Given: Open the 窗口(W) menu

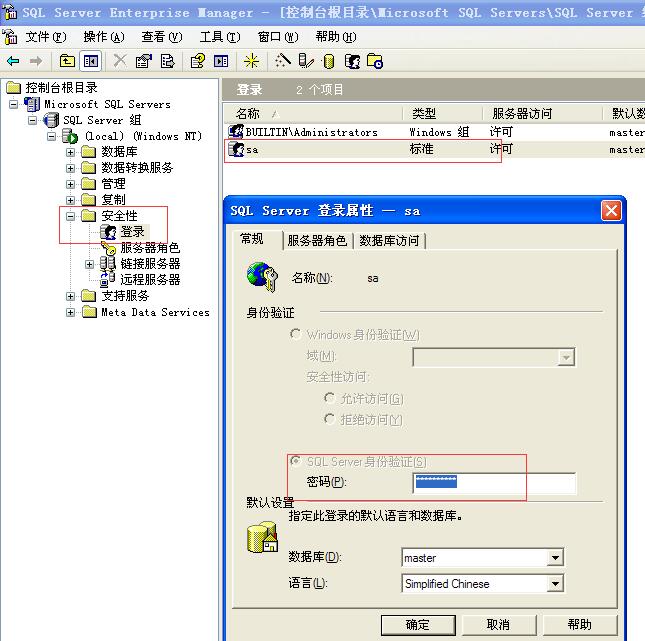Looking at the screenshot, I should (278, 37).
